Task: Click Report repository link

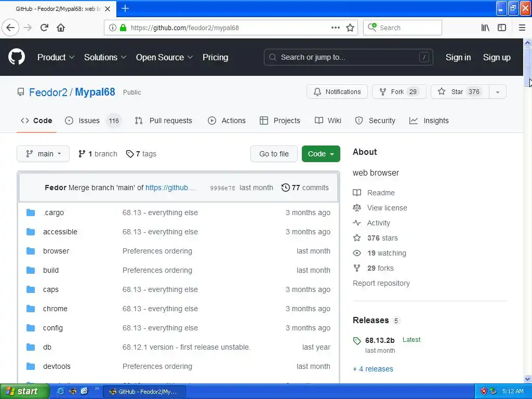Action: click(381, 283)
